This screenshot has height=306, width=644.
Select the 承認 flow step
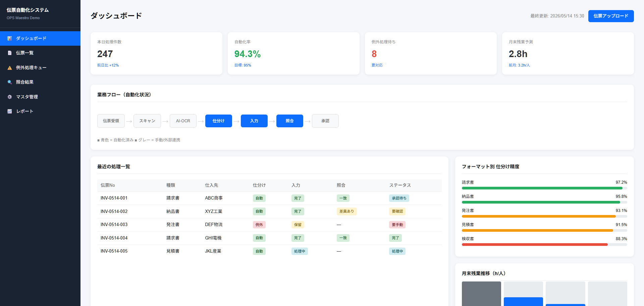[x=325, y=121]
